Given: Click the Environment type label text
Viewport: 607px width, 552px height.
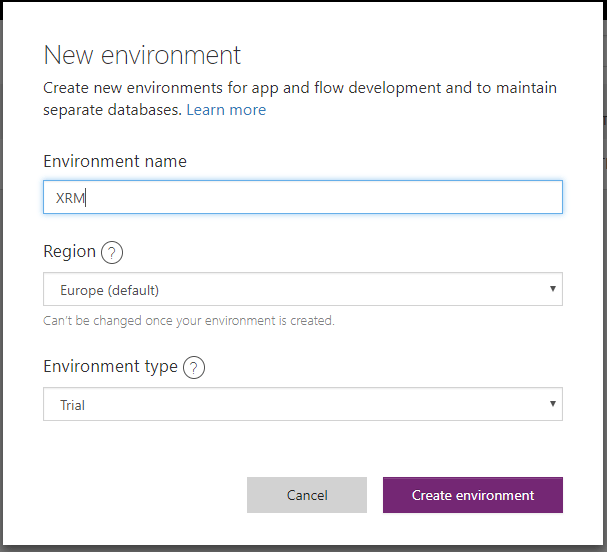Looking at the screenshot, I should point(110,367).
